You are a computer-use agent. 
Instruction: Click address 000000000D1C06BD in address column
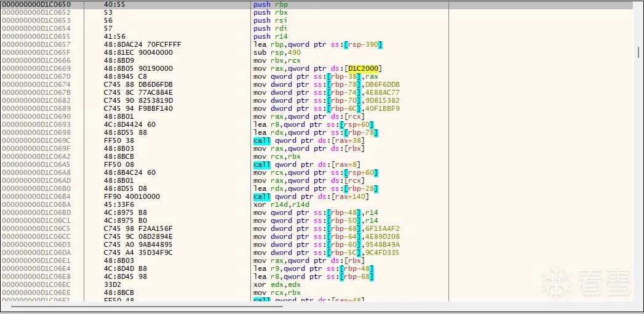click(x=36, y=212)
